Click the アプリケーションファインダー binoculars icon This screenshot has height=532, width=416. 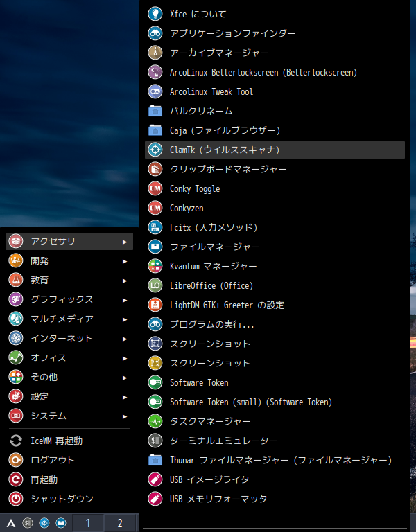(x=155, y=33)
